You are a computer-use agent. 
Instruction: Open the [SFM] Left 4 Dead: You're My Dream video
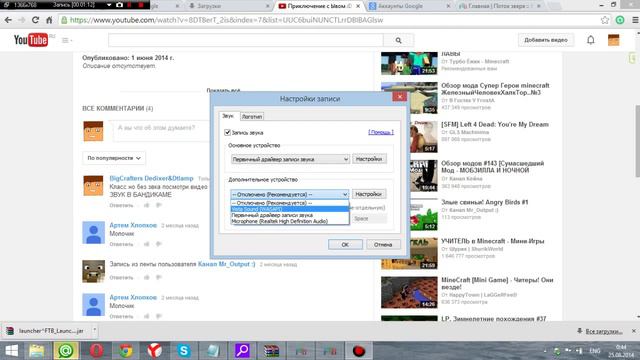[495, 124]
